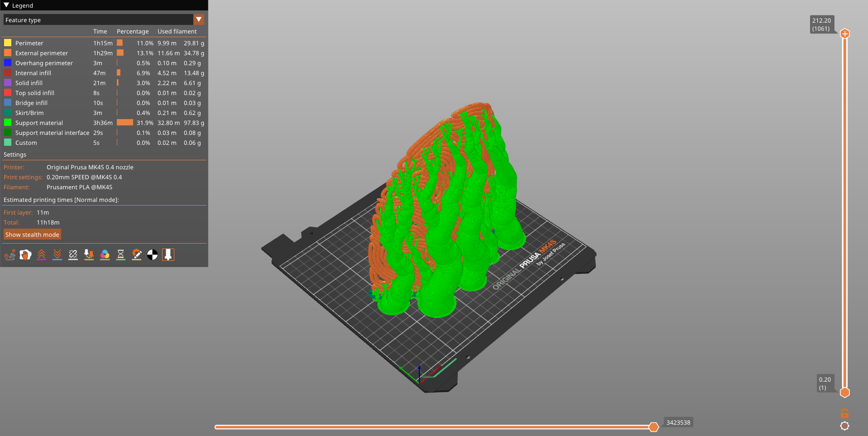Click the lock icon below the vertical slider
The height and width of the screenshot is (436, 868).
844,413
